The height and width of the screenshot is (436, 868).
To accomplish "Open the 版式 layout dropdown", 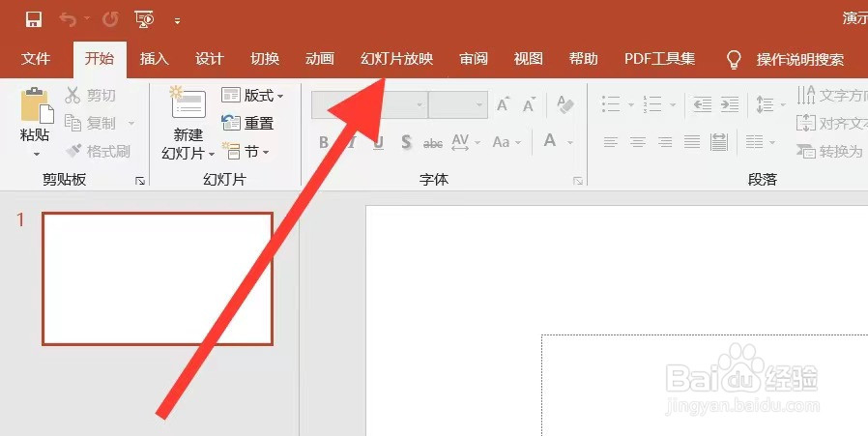I will click(x=252, y=96).
